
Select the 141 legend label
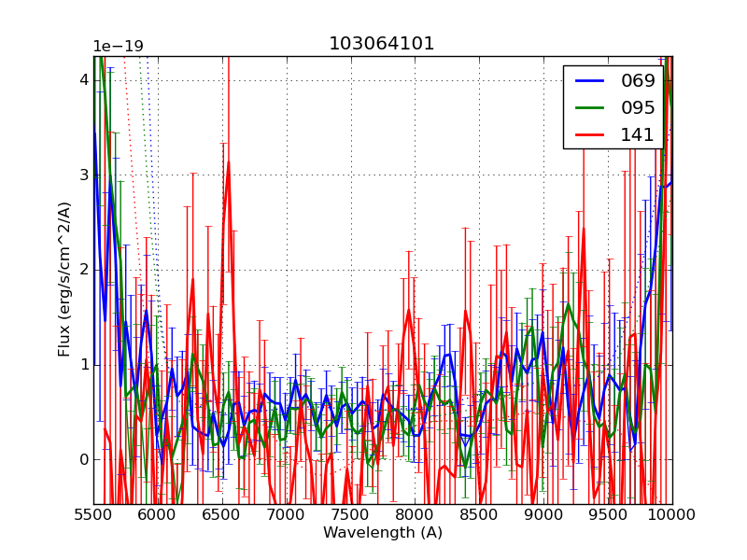tap(638, 134)
